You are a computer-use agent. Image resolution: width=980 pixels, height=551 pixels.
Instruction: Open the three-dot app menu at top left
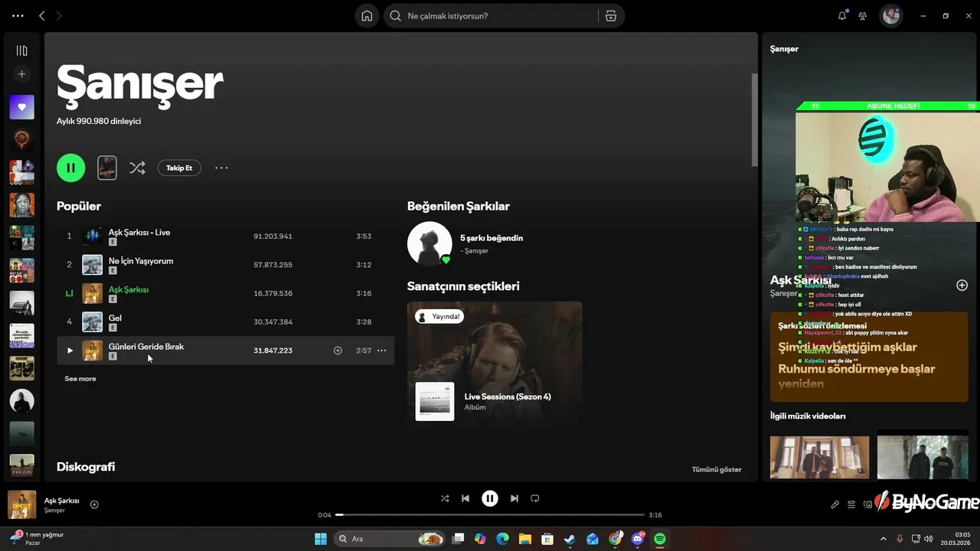[x=18, y=16]
